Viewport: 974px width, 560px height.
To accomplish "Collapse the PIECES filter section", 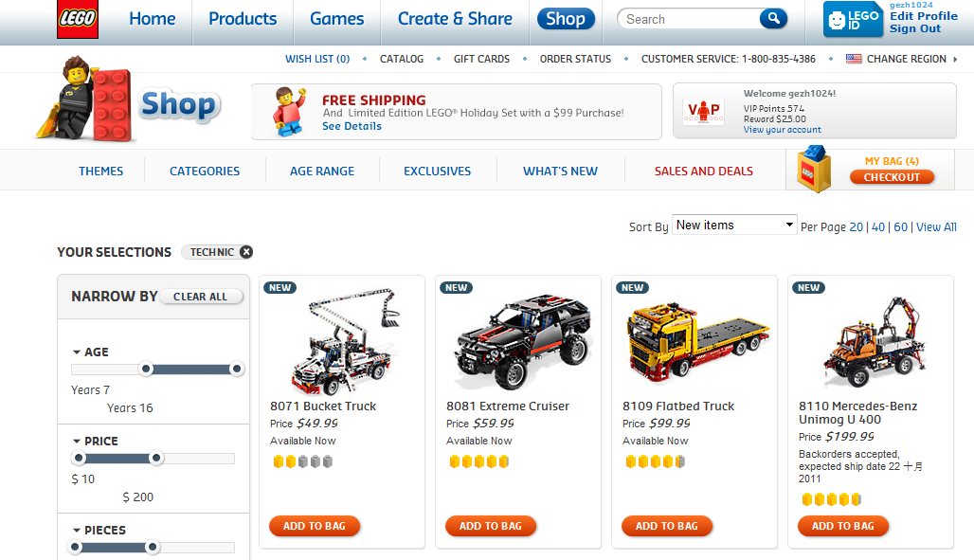I will (x=77, y=531).
